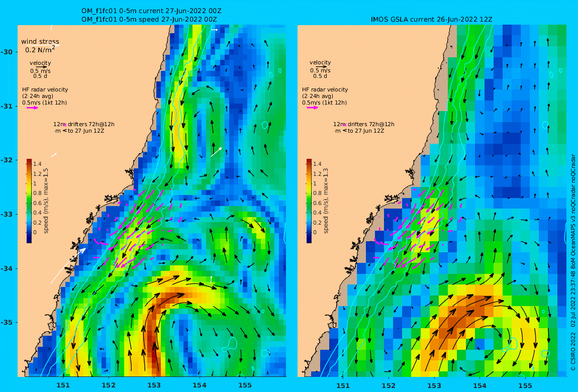Select title 'OM_f1fc01 0-5m current 27-Jun-2022 00Z'

pyautogui.click(x=151, y=11)
